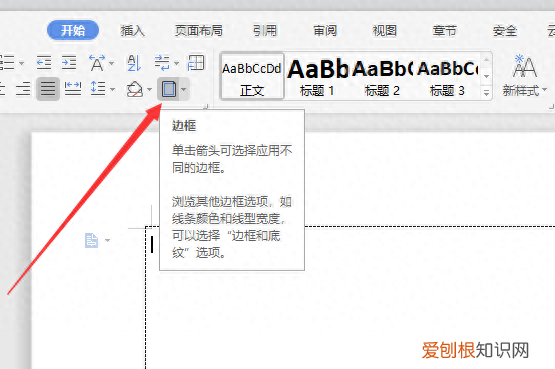555x369 pixels.
Task: Open the Borders dropdown arrow
Action: [x=184, y=89]
